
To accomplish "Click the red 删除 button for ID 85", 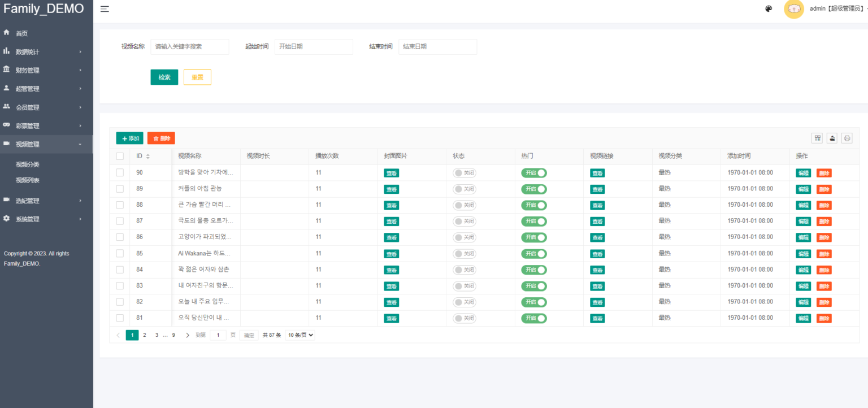I will [824, 254].
